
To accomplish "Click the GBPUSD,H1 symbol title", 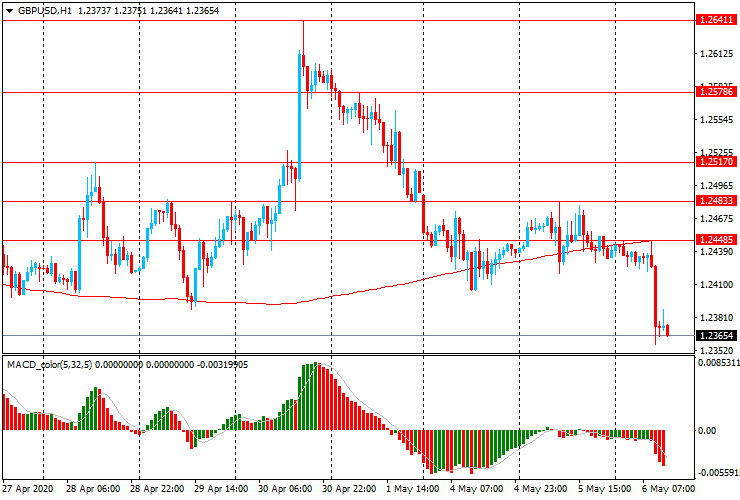I will click(45, 10).
